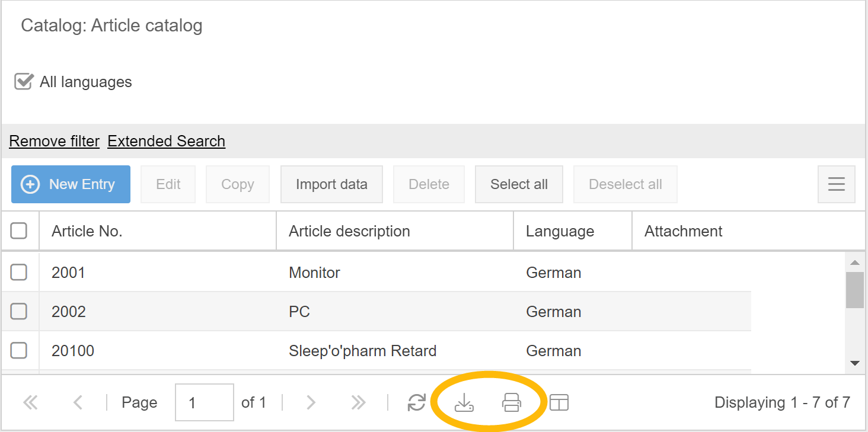
Task: Click the page number input field
Action: click(204, 403)
